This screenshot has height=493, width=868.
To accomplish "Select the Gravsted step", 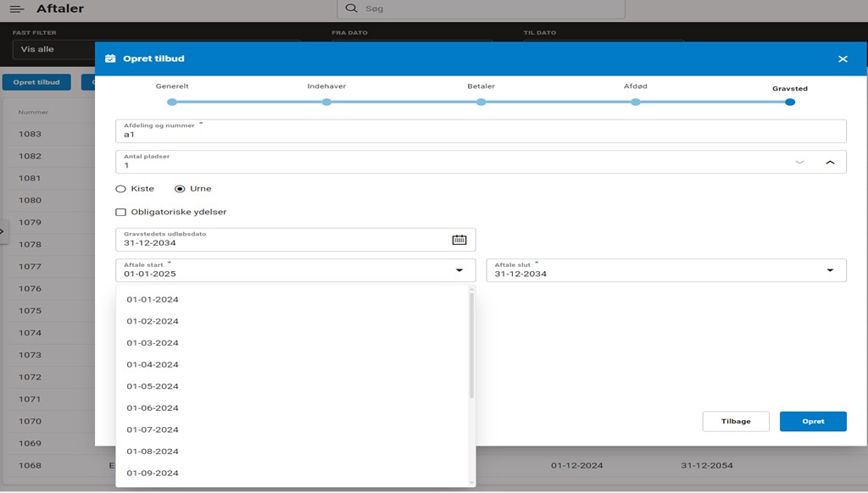I will click(x=790, y=102).
